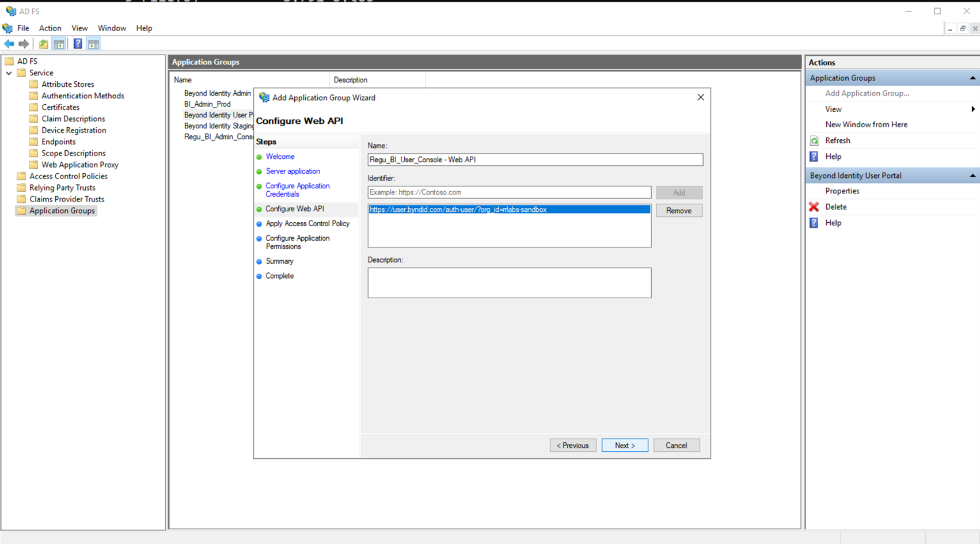Click Remove to delete selected identifier
This screenshot has width=980, height=544.
coord(678,211)
